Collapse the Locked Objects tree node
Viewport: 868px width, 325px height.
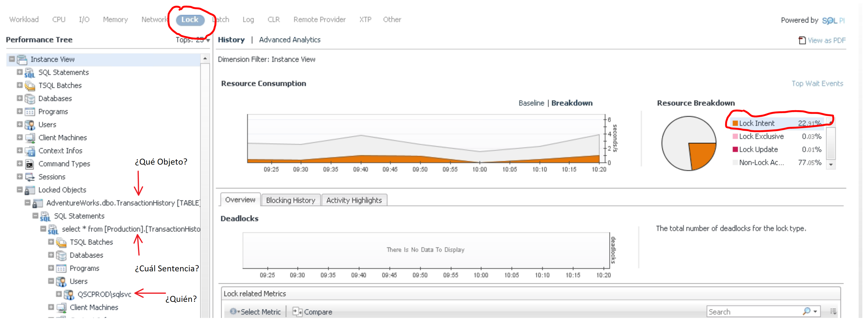click(x=19, y=190)
